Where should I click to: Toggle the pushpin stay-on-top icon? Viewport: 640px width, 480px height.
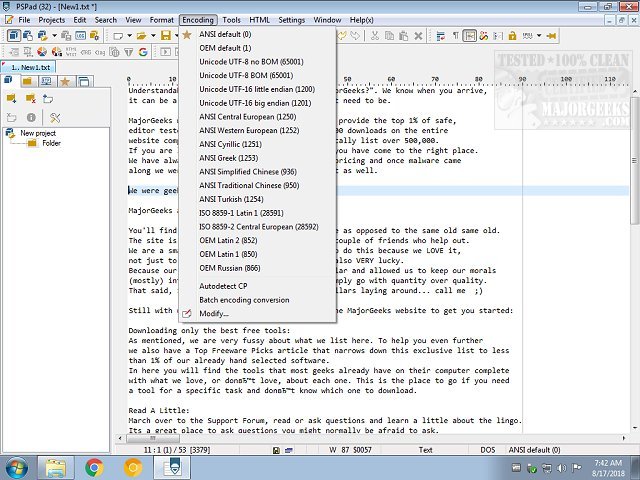[551, 36]
